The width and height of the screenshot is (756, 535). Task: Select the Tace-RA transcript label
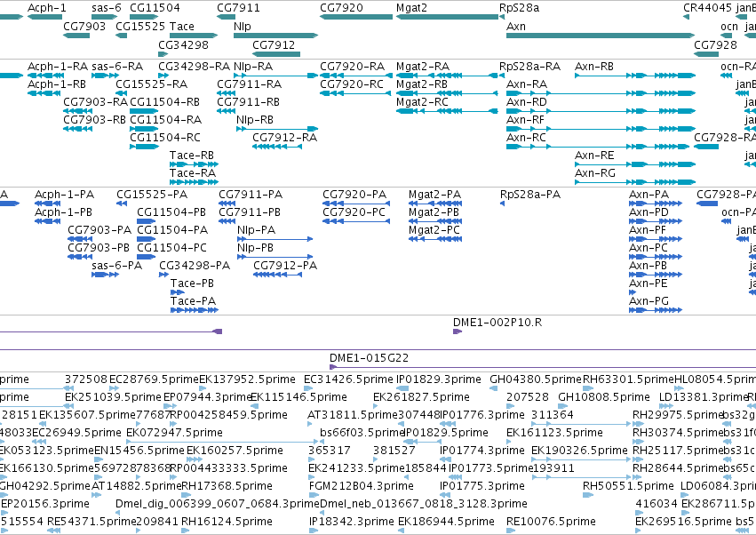tap(192, 173)
